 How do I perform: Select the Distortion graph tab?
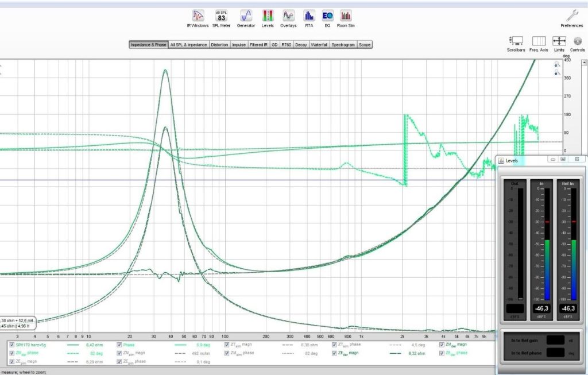pyautogui.click(x=219, y=44)
